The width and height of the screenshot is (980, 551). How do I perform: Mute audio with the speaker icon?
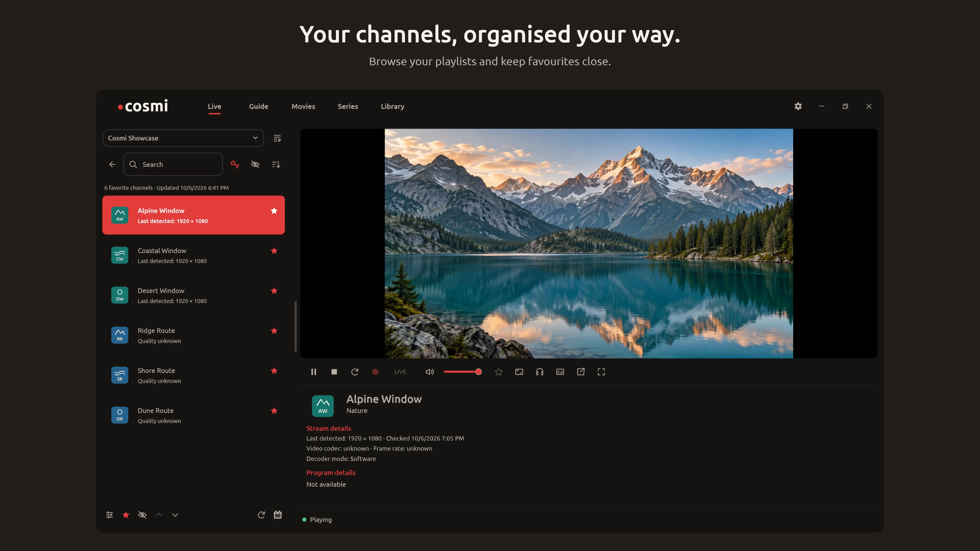pyautogui.click(x=430, y=372)
